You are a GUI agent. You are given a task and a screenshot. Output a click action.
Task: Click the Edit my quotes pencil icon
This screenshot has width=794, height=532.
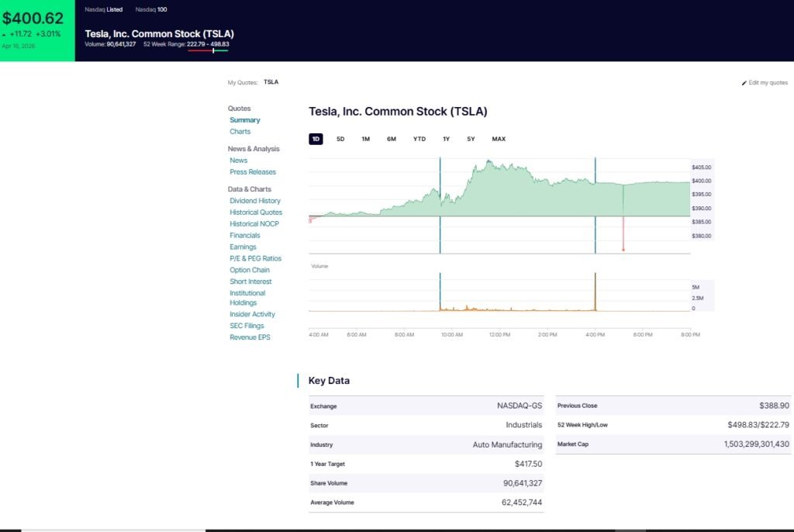[x=744, y=82]
